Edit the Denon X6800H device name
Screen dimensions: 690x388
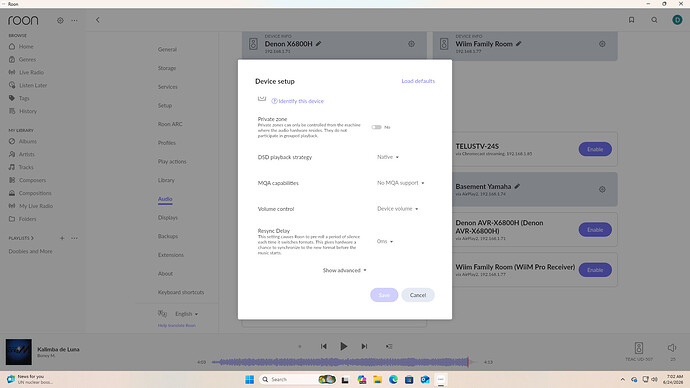pyautogui.click(x=318, y=44)
